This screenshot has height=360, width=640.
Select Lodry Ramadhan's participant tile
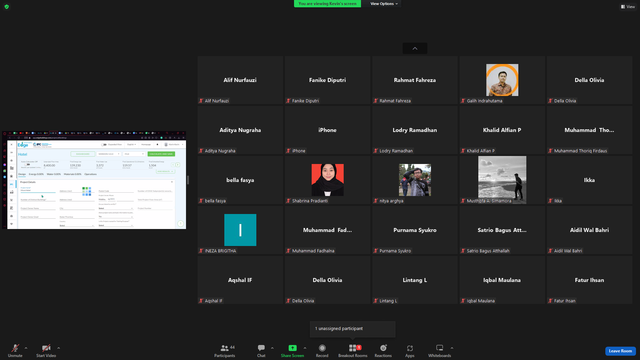point(415,130)
